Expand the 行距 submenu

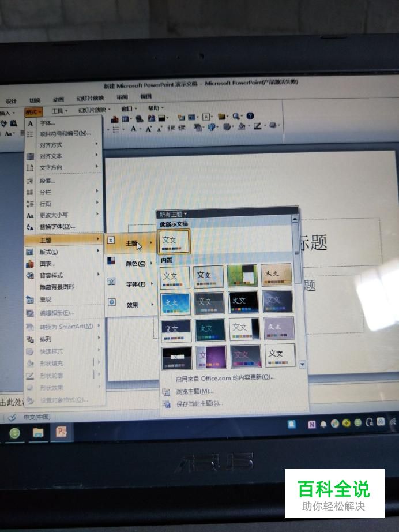pos(63,204)
